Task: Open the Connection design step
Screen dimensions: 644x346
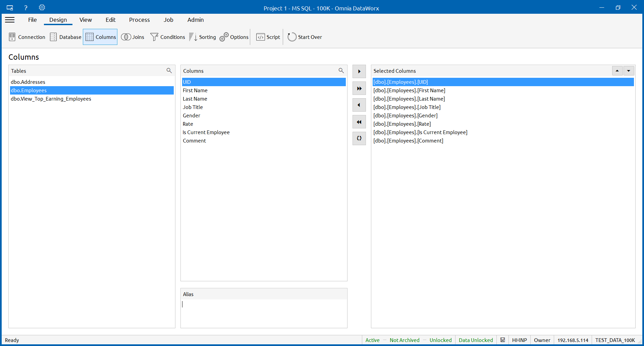Action: pyautogui.click(x=27, y=37)
